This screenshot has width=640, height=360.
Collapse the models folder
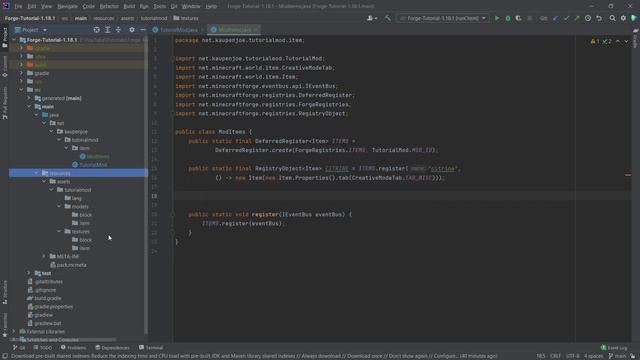(x=59, y=207)
